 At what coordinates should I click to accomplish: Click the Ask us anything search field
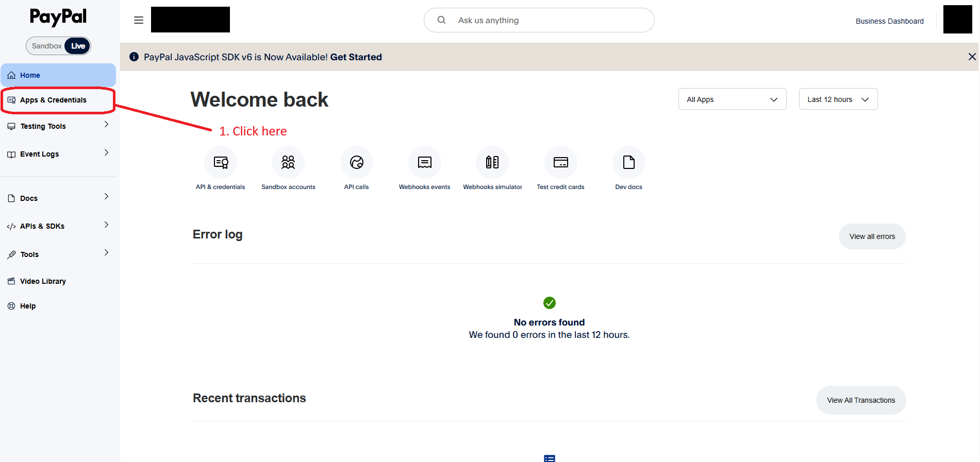point(539,20)
